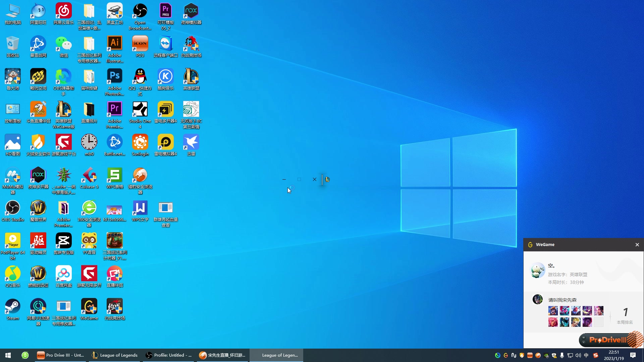Open the 斗鱼直播伴侣 icon

(x=38, y=109)
